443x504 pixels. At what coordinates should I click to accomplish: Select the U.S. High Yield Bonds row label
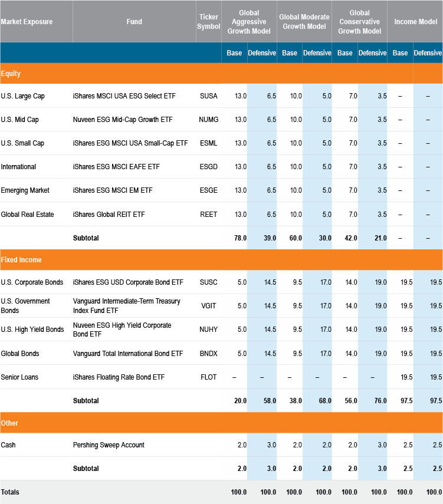tap(32, 330)
